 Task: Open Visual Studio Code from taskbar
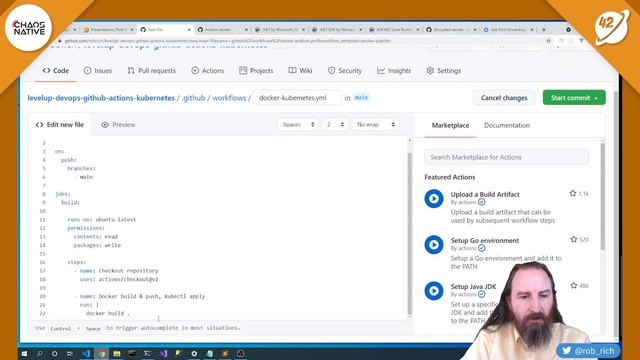[86, 353]
